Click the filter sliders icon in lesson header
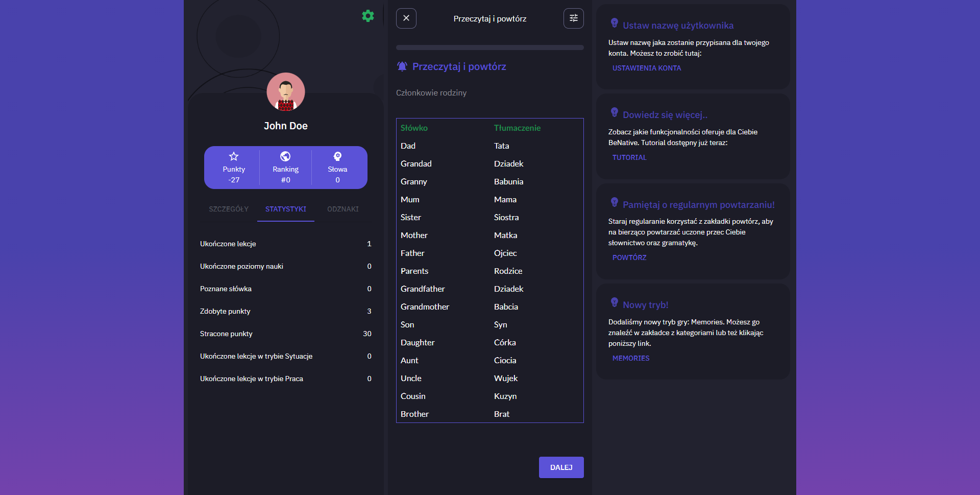 tap(573, 18)
